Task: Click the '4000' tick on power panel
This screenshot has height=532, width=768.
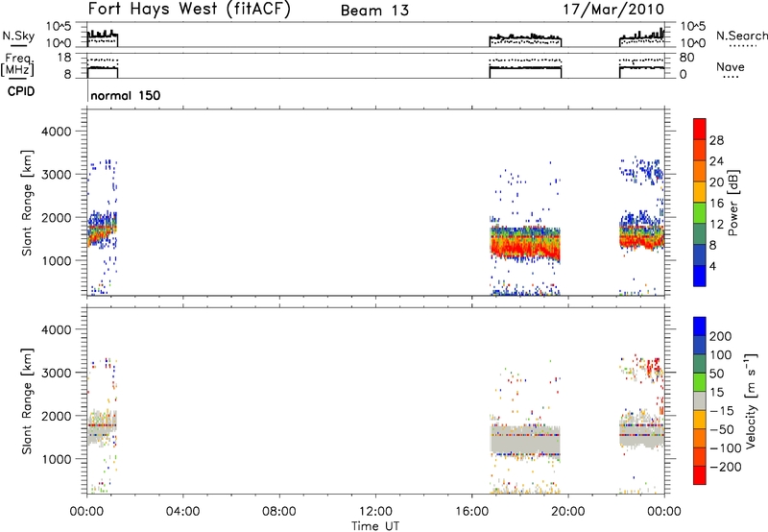Action: coord(56,132)
